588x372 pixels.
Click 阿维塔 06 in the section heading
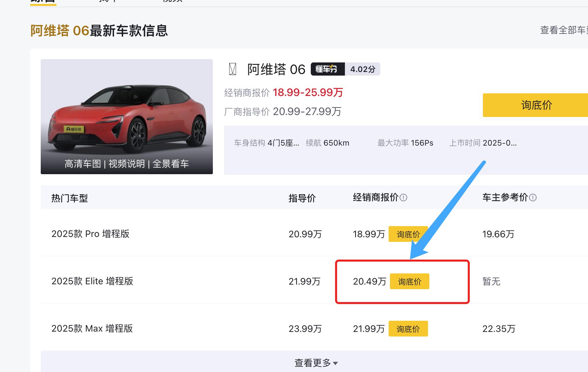coord(60,31)
